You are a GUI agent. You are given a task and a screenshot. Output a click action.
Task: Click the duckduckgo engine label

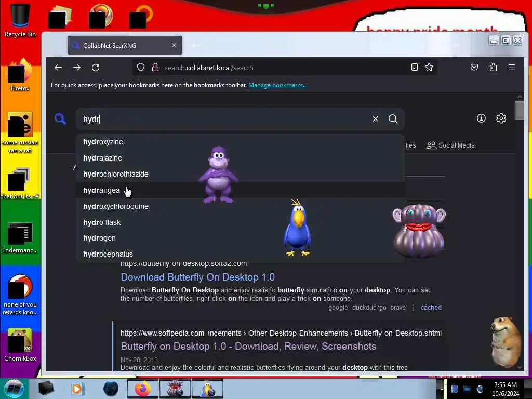pos(369,308)
